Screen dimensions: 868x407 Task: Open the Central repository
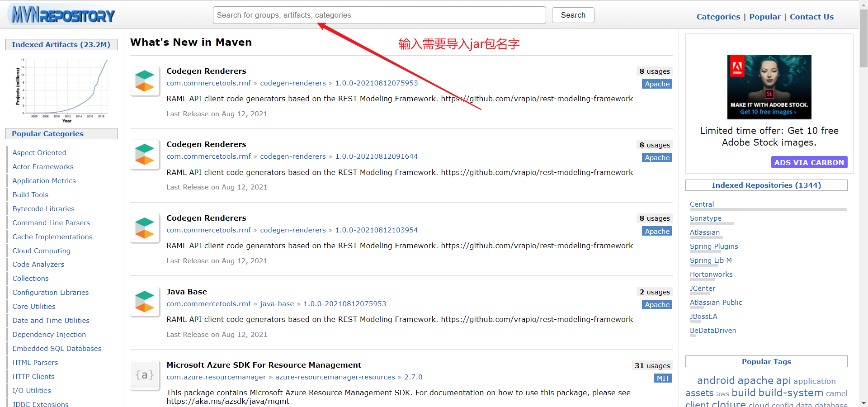(702, 204)
